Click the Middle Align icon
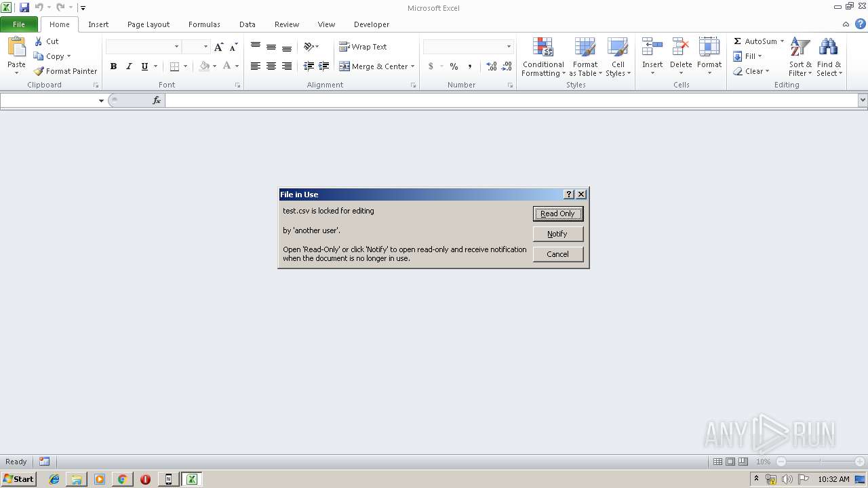This screenshot has width=868, height=488. pyautogui.click(x=271, y=47)
